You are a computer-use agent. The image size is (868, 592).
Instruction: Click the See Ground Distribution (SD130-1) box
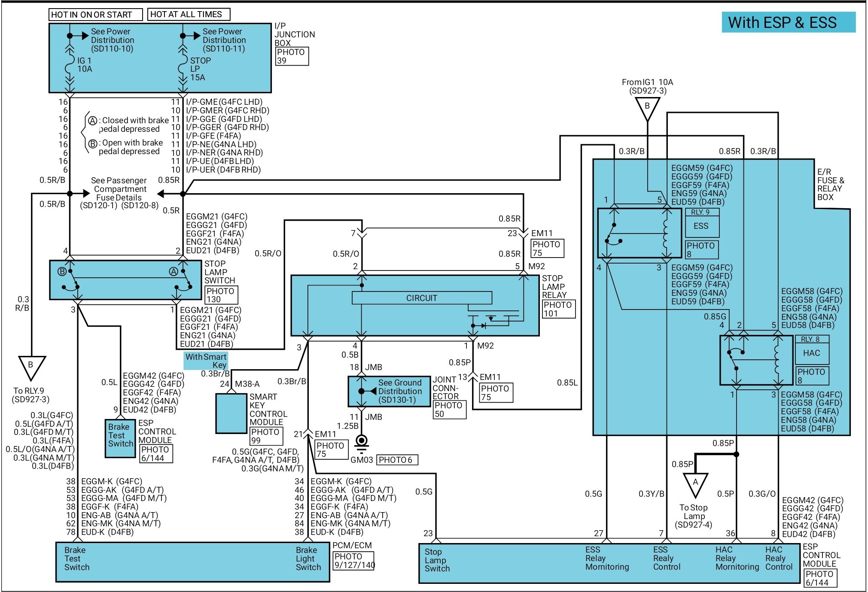(x=389, y=392)
